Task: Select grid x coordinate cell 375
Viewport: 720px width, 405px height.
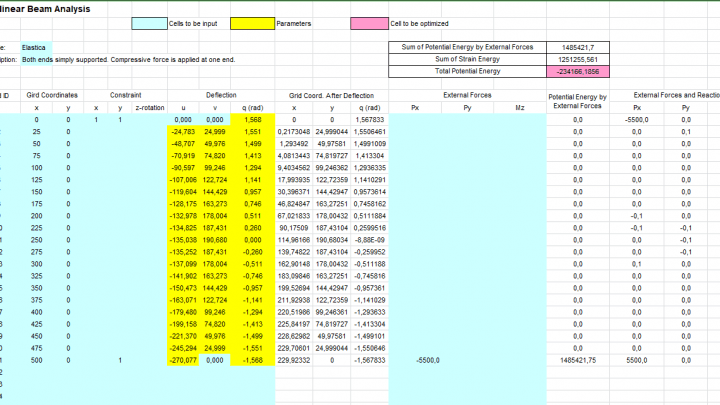Action: pos(36,300)
